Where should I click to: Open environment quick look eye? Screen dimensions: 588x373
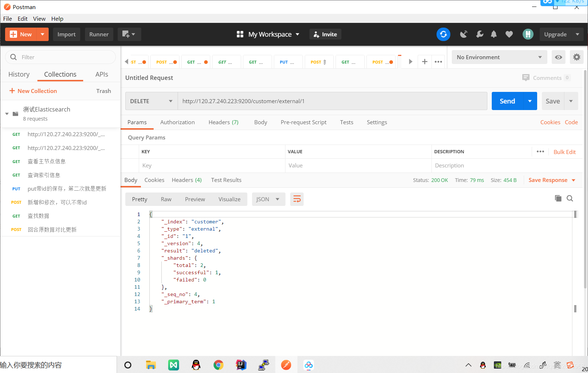[559, 57]
